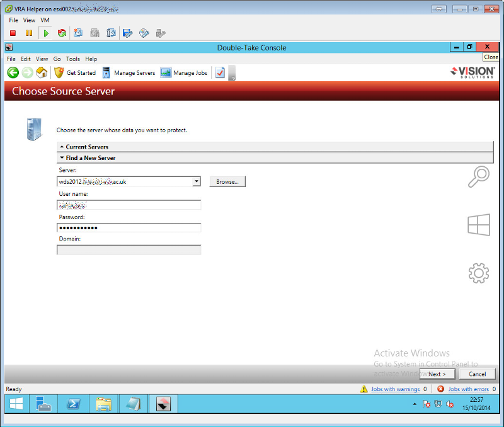Open PowerShell from the taskbar
504x427 pixels.
(x=74, y=404)
